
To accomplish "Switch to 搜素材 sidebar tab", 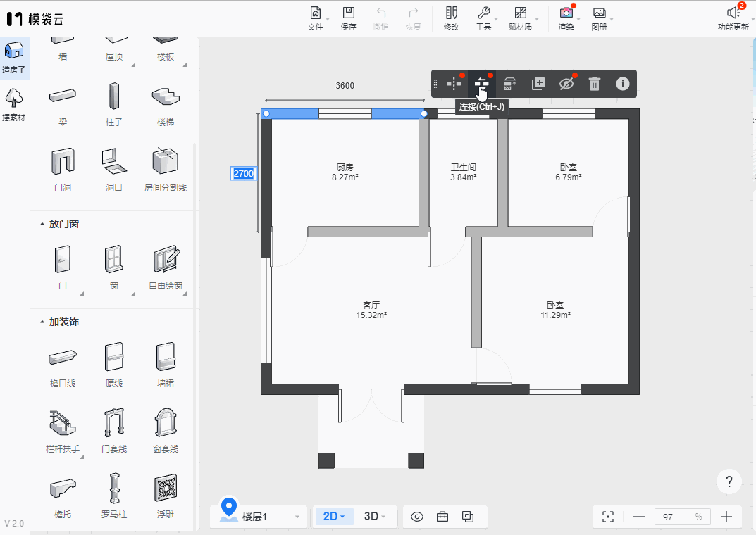I will (x=14, y=105).
